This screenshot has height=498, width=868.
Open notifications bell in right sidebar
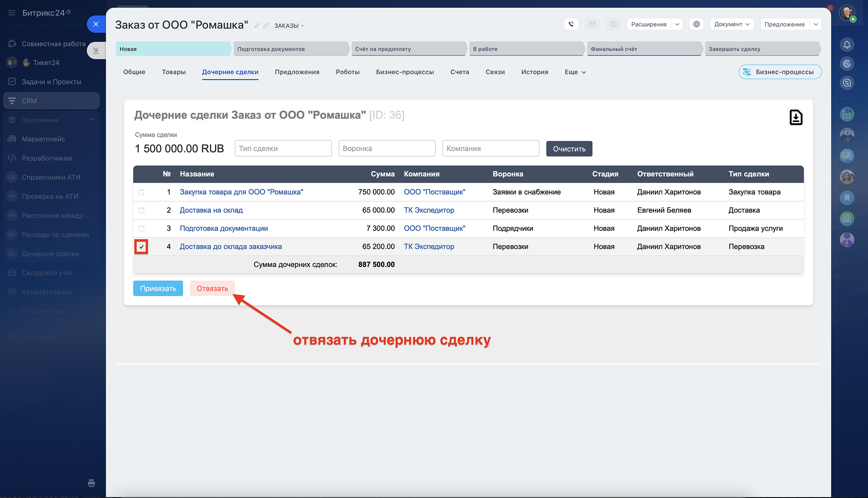[x=847, y=45]
